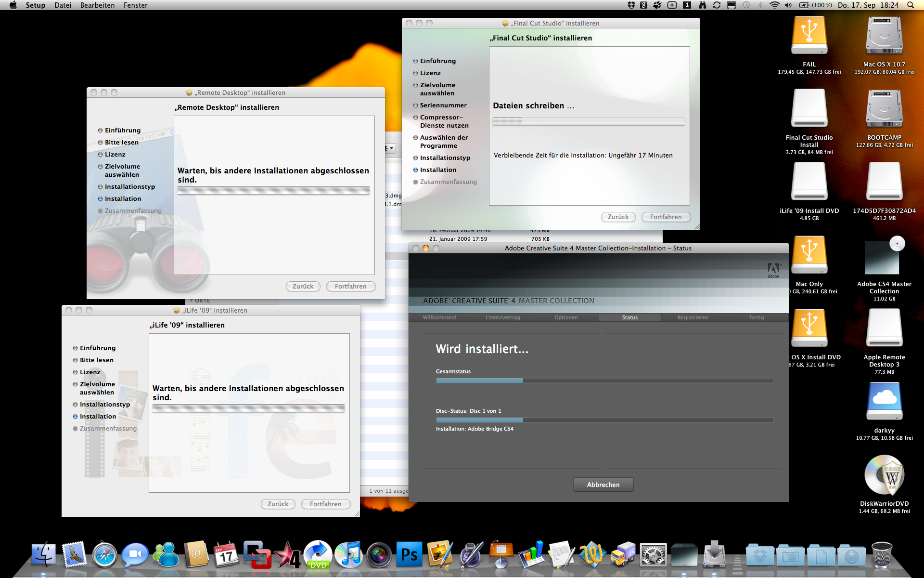Click the Optionen step in Adobe installer
The image size is (924, 578).
tap(566, 317)
